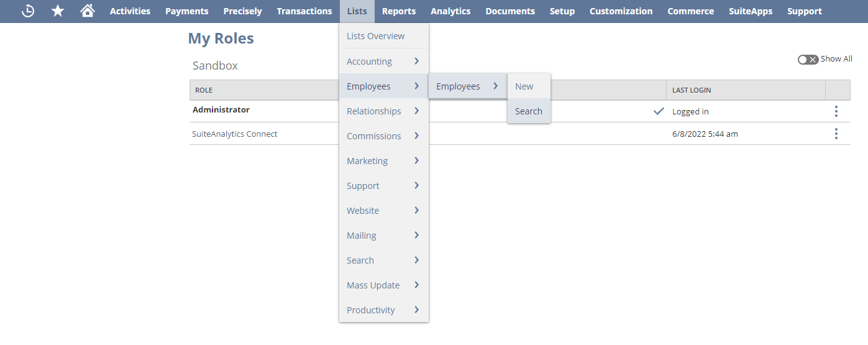Toggle the Show All switch
This screenshot has height=345, width=868.
(808, 59)
